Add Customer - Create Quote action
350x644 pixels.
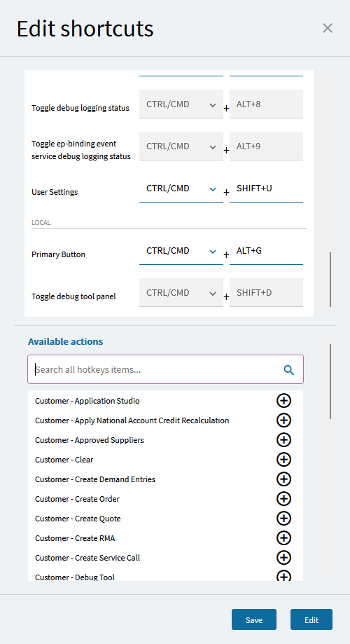(283, 519)
